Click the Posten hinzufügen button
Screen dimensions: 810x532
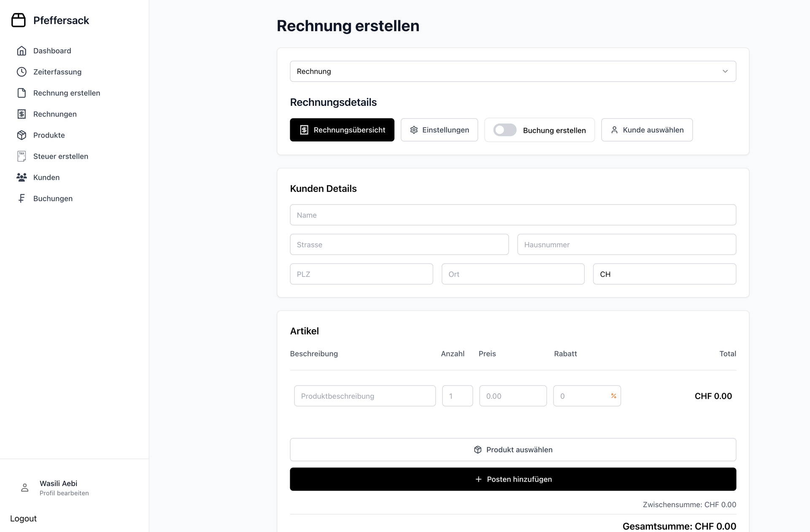click(513, 479)
